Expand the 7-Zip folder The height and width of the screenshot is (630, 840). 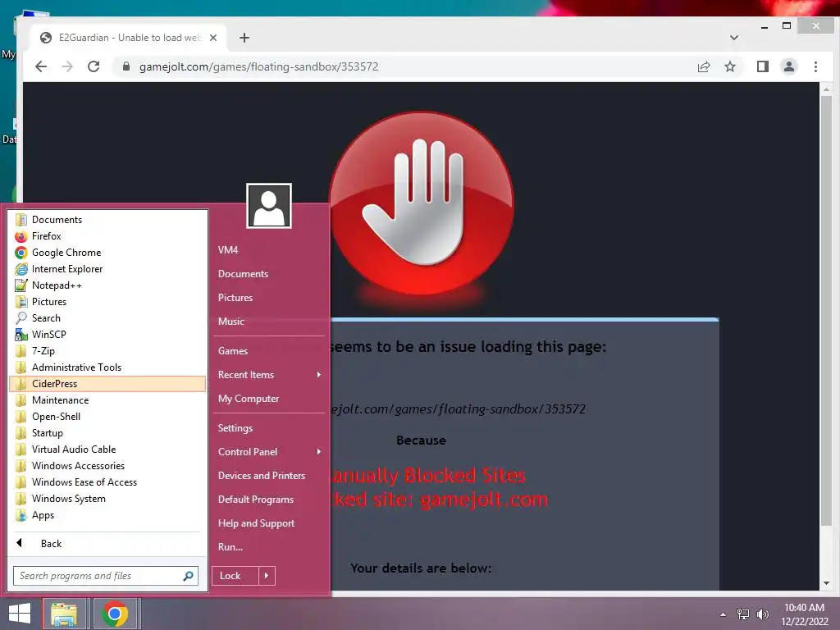(107, 351)
